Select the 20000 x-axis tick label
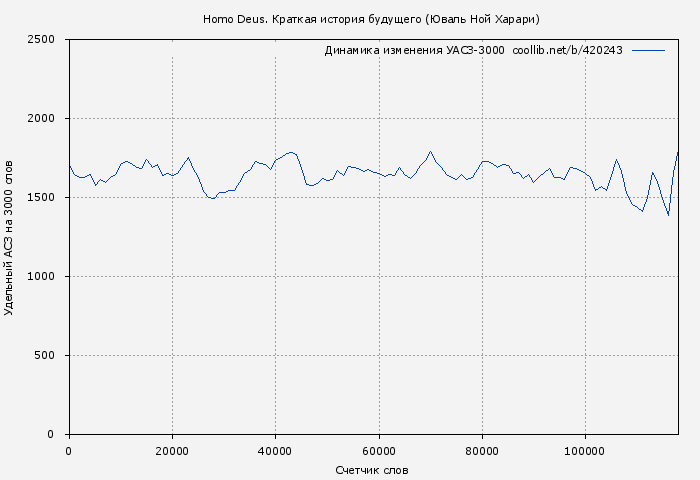Screen dimensions: 700x480 click(x=172, y=452)
